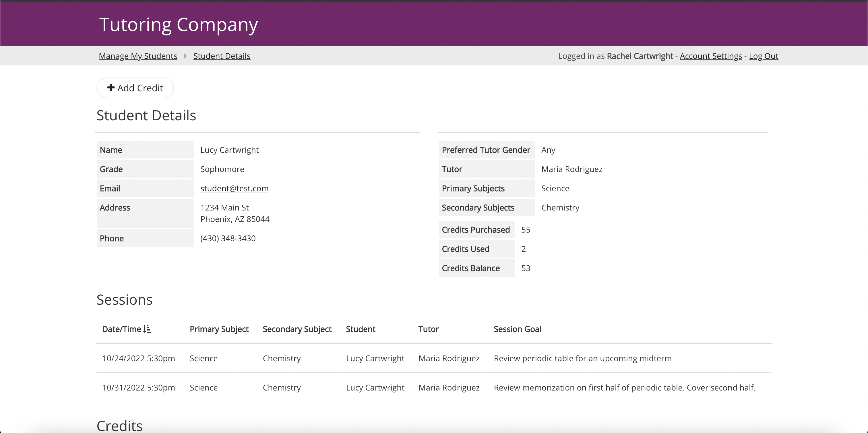Click the Secondary Subject column header
868x433 pixels.
297,329
